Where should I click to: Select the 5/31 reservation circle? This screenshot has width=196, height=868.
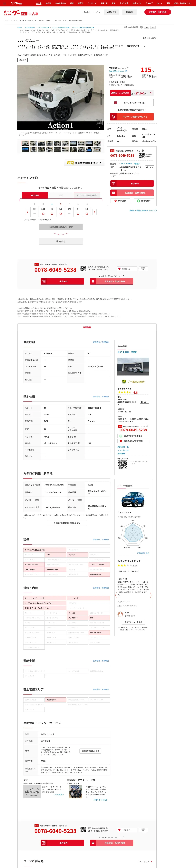(43, 214)
